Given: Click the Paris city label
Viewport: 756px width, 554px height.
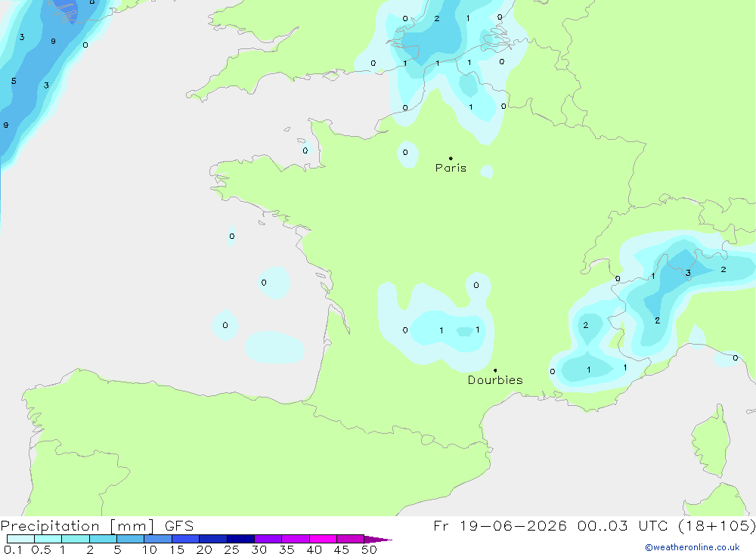Looking at the screenshot, I should tap(451, 168).
